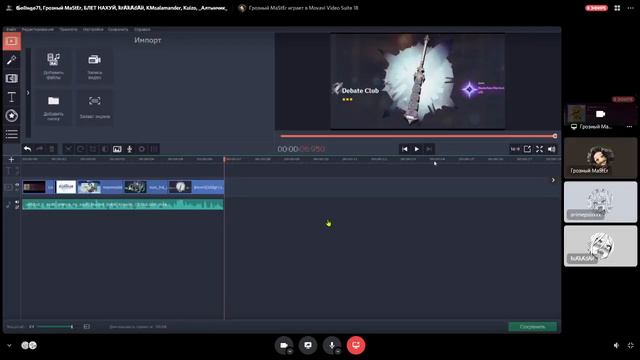
Task: Open clip properties gear icon
Action: click(142, 149)
